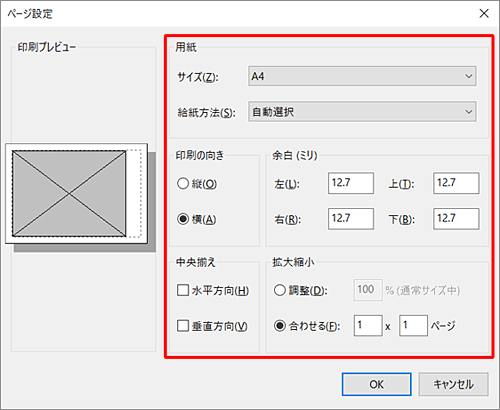This screenshot has width=500, height=410.
Task: Open the サイズ paper size dropdown
Action: pyautogui.click(x=362, y=76)
